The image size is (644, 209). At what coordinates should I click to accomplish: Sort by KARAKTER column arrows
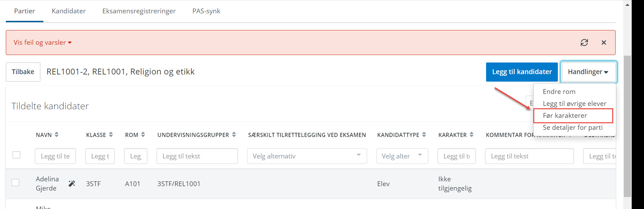tap(471, 135)
